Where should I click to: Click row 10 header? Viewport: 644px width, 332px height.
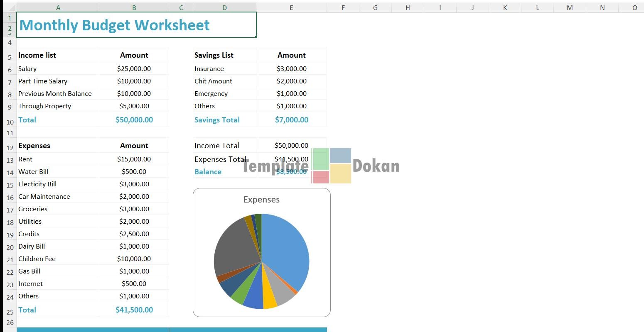point(10,122)
